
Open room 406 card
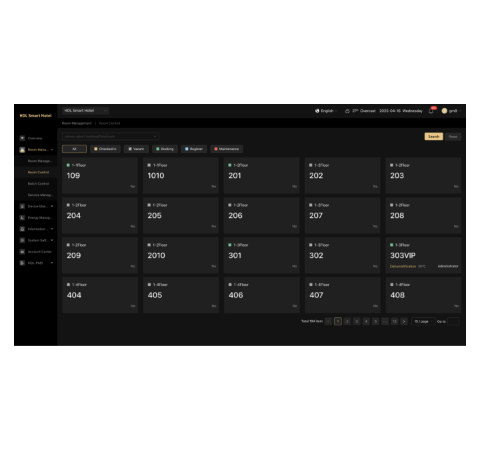pyautogui.click(x=262, y=295)
